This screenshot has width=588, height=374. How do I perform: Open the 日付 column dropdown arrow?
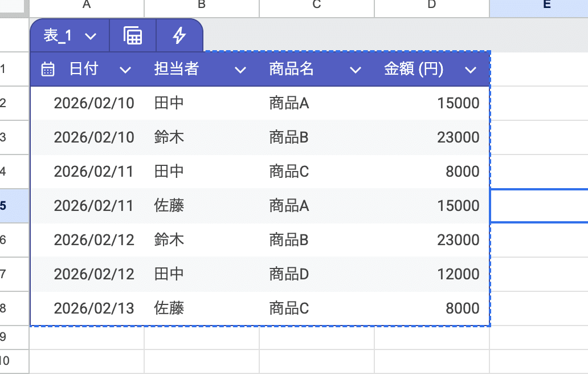[x=125, y=70]
